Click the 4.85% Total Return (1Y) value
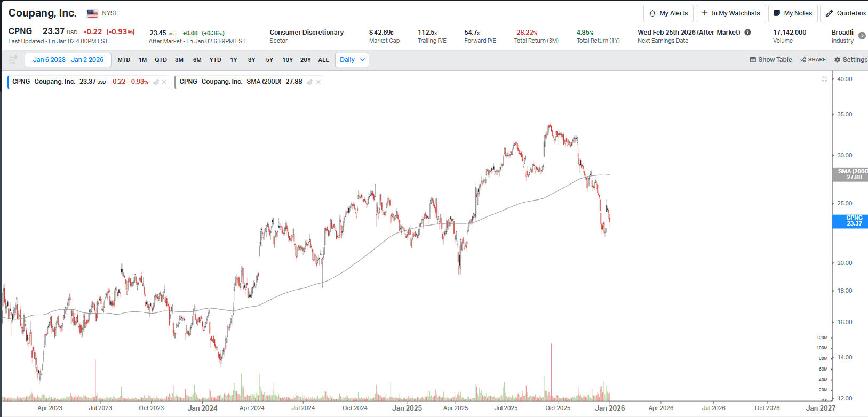 (585, 33)
